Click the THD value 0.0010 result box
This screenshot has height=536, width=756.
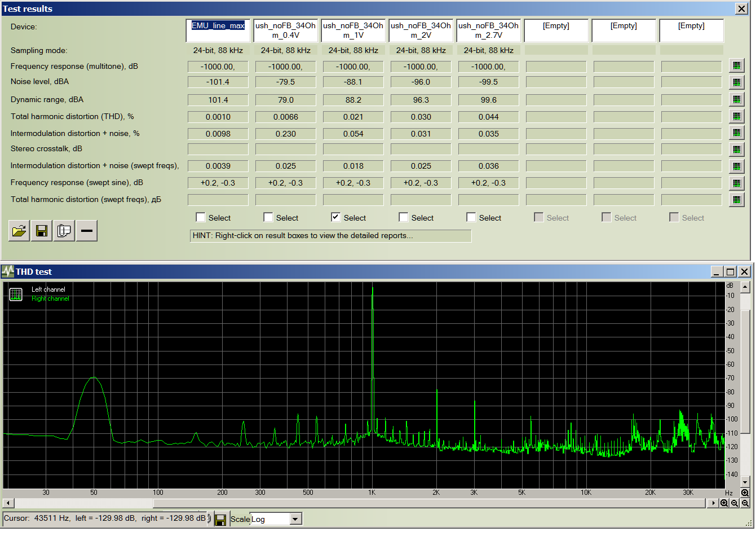(x=218, y=117)
